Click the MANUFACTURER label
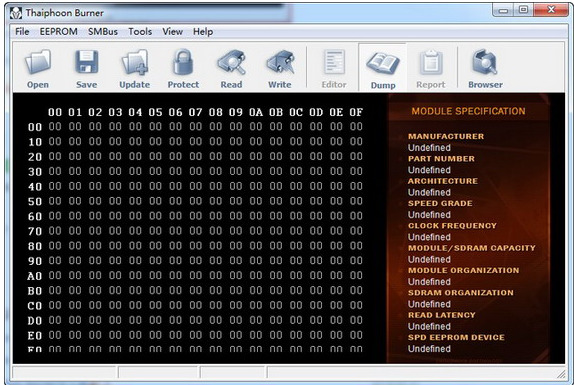This screenshot has height=385, width=574. click(446, 136)
